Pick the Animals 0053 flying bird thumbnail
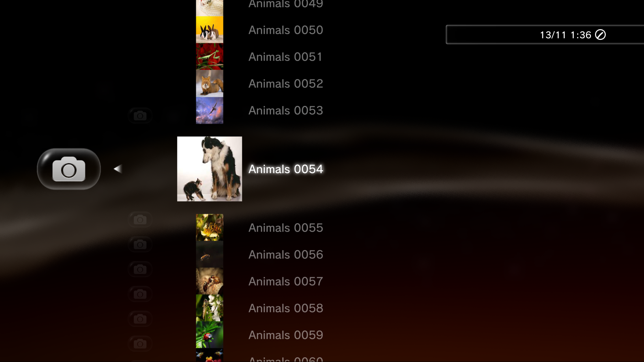 click(210, 110)
